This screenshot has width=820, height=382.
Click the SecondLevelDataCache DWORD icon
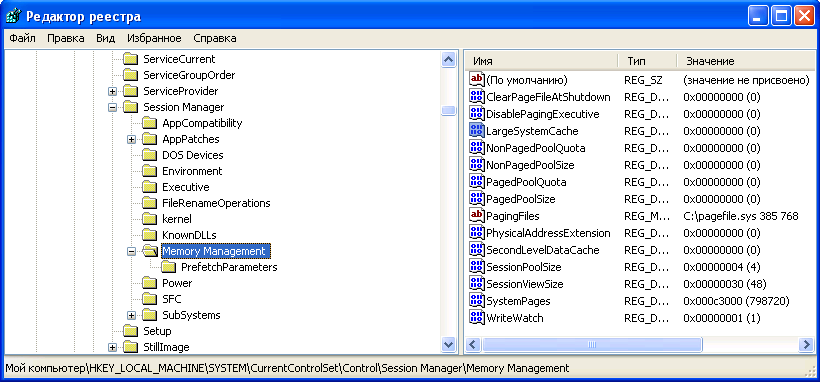pyautogui.click(x=476, y=250)
